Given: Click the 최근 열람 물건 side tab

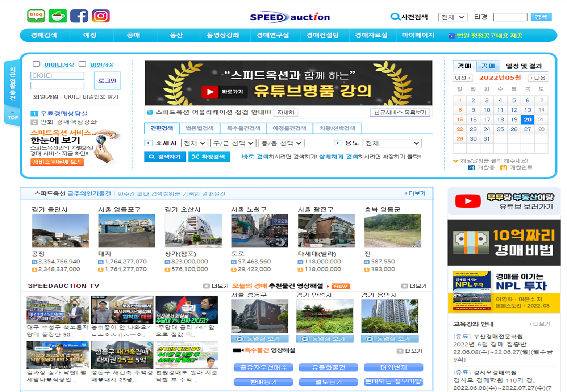Looking at the screenshot, I should (x=13, y=84).
